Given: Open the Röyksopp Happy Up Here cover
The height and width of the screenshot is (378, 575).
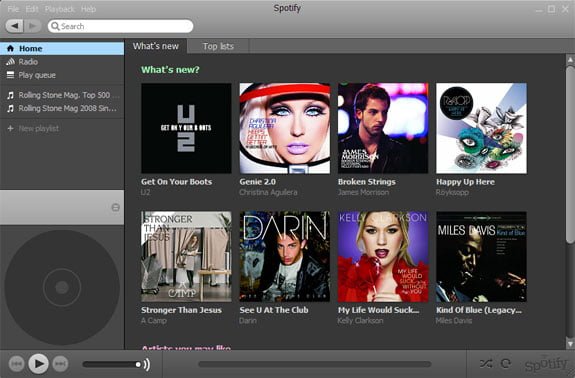Looking at the screenshot, I should click(481, 128).
